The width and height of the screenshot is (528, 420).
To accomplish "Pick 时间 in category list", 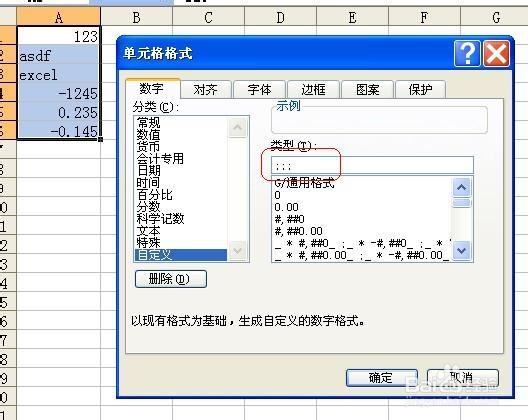I will 181,183.
